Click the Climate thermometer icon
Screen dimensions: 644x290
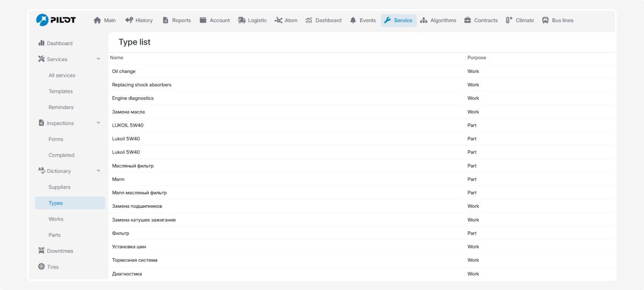(509, 20)
